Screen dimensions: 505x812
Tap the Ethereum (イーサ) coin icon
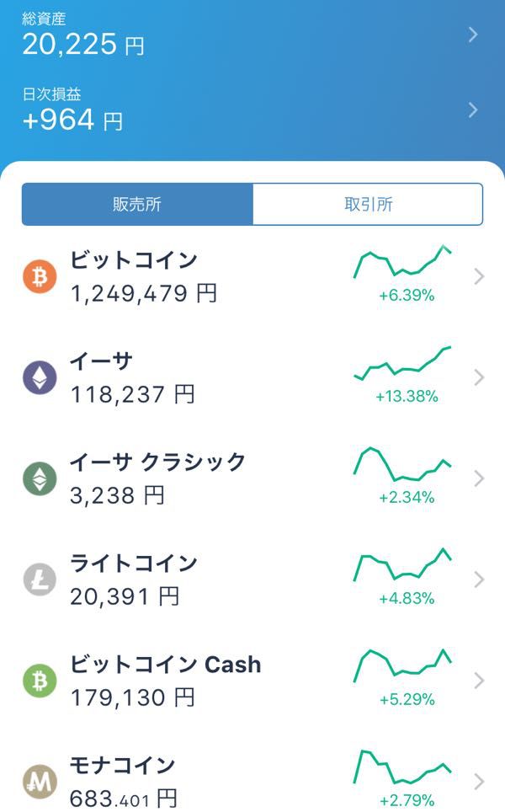pos(40,377)
